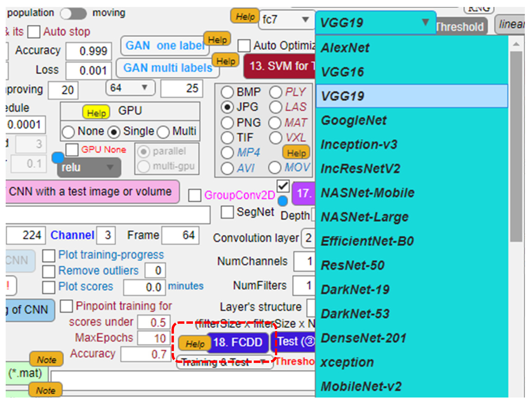
Task: Click the Accuracy 0.999 input field
Action: click(89, 51)
